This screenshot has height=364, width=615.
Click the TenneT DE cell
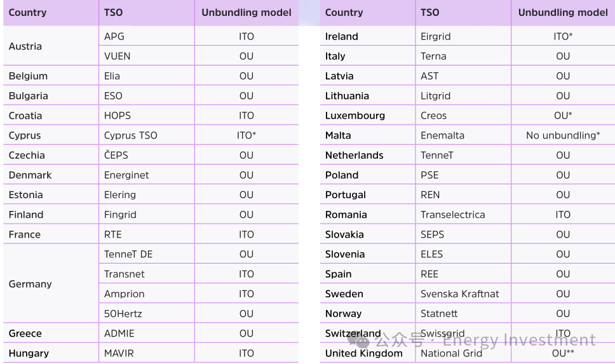pyautogui.click(x=128, y=254)
